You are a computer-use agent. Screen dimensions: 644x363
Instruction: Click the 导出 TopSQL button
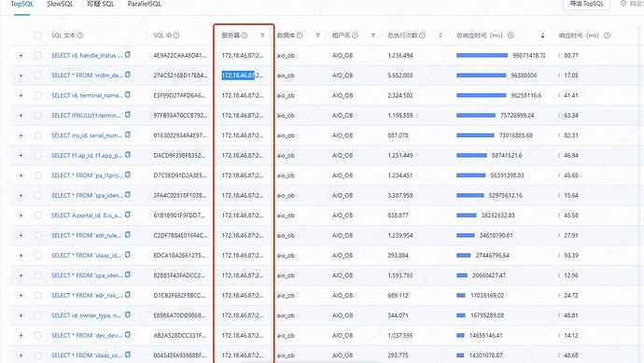click(586, 4)
